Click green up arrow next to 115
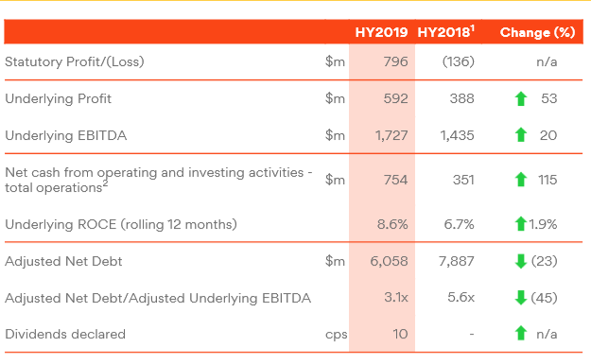 click(521, 180)
